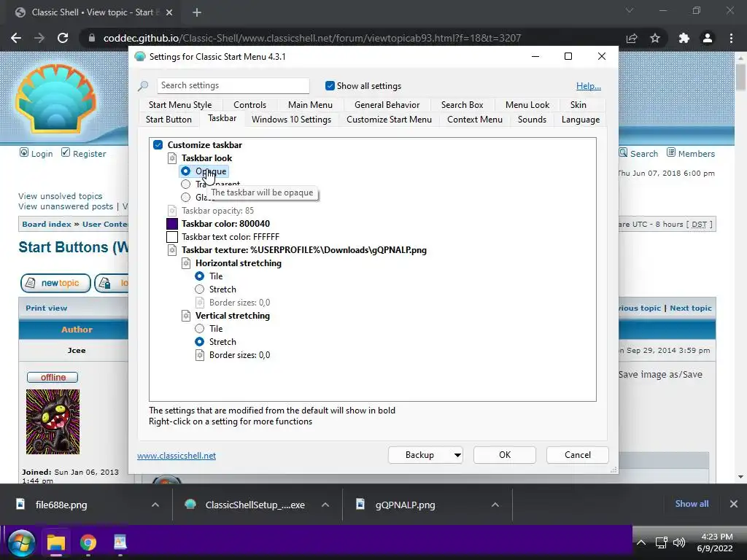The image size is (747, 560).
Task: Click the Taskbar color 800040 swatch
Action: 172,224
